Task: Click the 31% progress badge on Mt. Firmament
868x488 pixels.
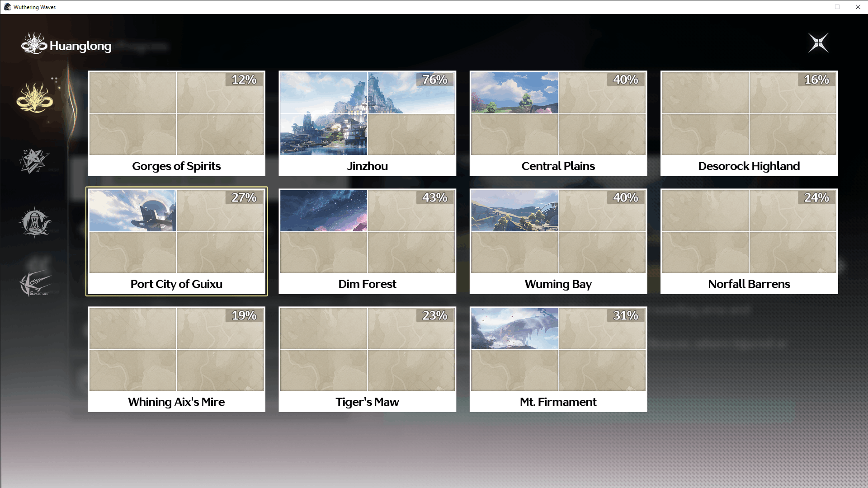Action: (626, 315)
